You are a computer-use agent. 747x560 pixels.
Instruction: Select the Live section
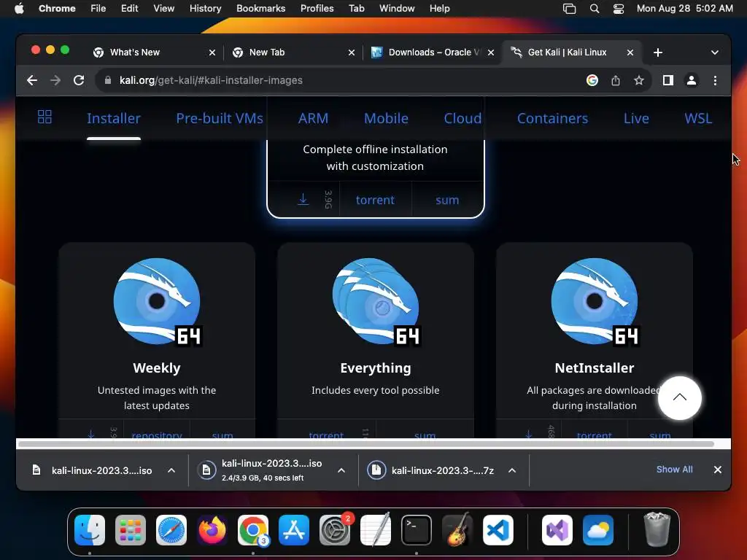[636, 118]
